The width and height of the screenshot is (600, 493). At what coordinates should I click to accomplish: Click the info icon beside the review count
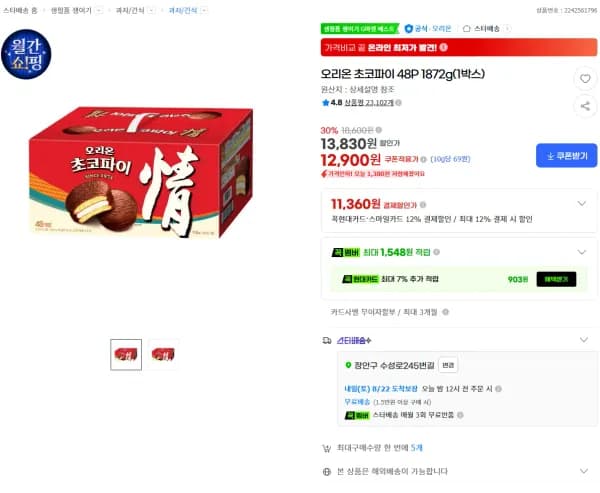(x=398, y=103)
